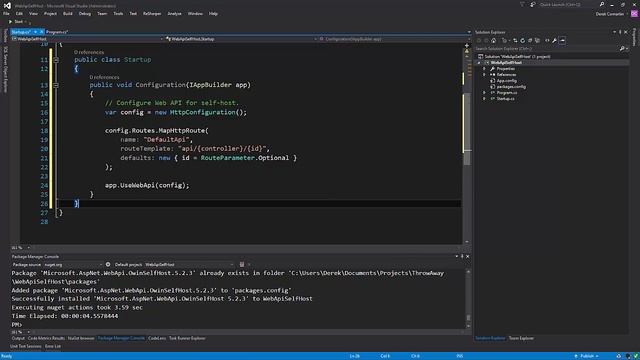This screenshot has height=360, width=640.
Task: Click the notifications flag icon
Action: point(522,4)
